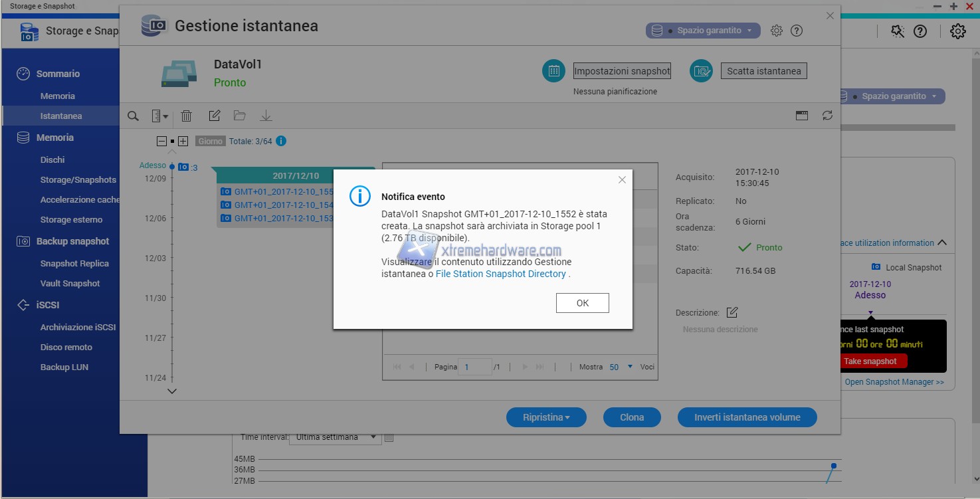Collapse timeline with the minus box
The height and width of the screenshot is (499, 980).
[161, 142]
